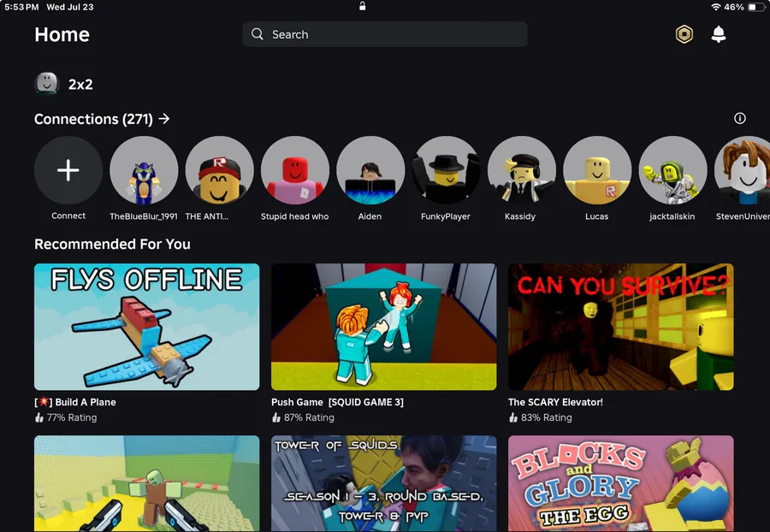Open Kassidy's avatar
Viewport: 770px width, 532px height.
pyautogui.click(x=522, y=170)
